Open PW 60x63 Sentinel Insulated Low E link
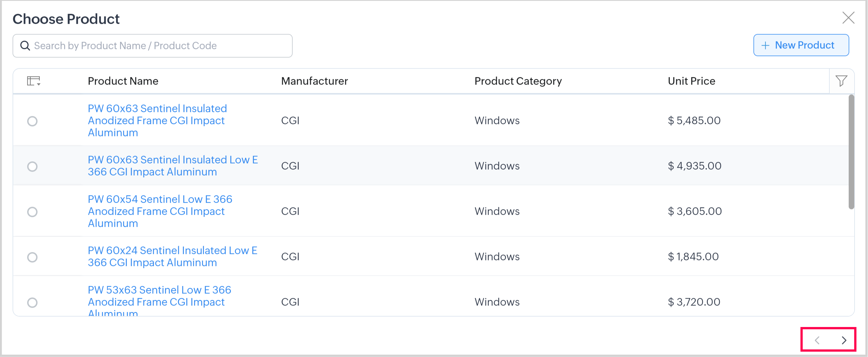The height and width of the screenshot is (357, 868). tap(172, 165)
